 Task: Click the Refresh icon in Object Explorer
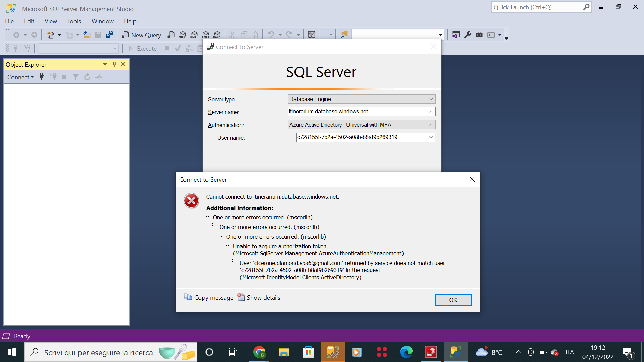click(87, 77)
